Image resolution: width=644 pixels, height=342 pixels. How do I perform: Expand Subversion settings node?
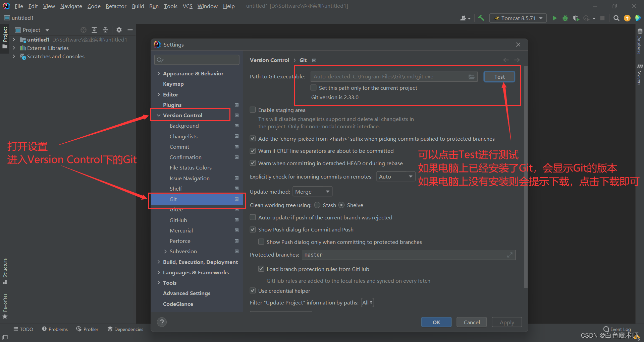(x=165, y=252)
